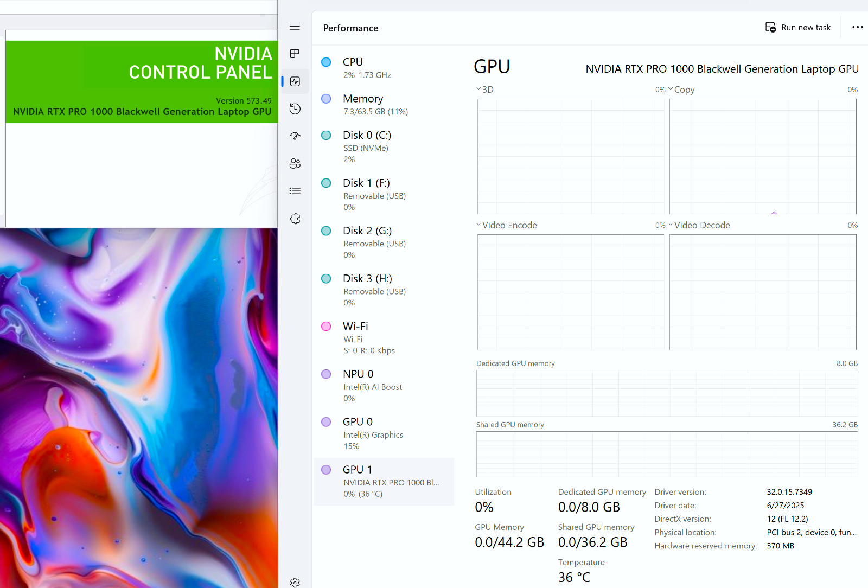The image size is (868, 588).
Task: Select NPU 0 Intel AI Boost entry
Action: tap(384, 385)
